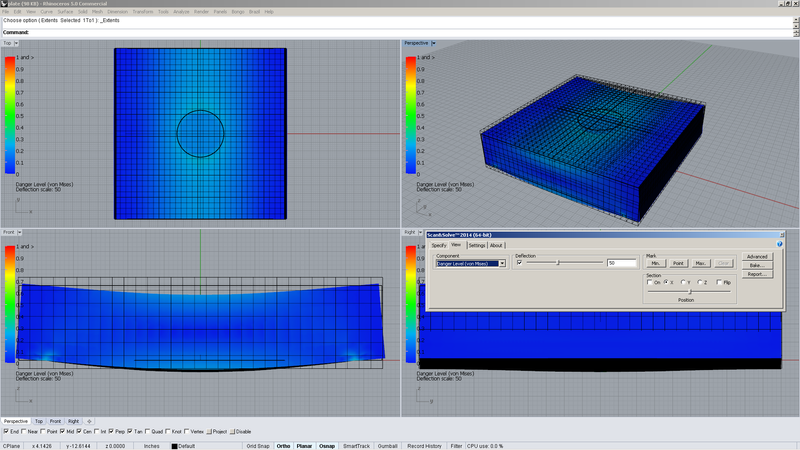The width and height of the screenshot is (800, 450).
Task: Click the blue help icon in Scan&Solve
Action: coord(779,244)
